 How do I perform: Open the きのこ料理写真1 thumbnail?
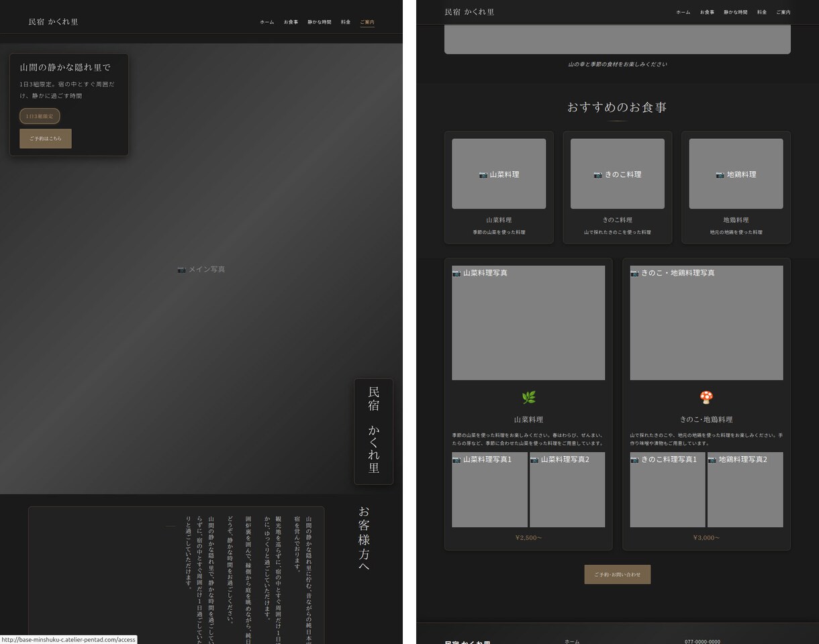[667, 490]
